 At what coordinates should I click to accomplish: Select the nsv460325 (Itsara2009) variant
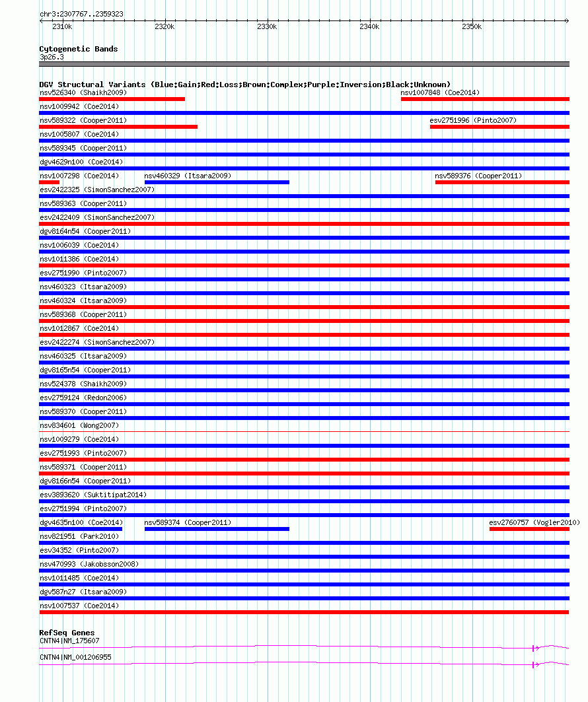[83, 357]
